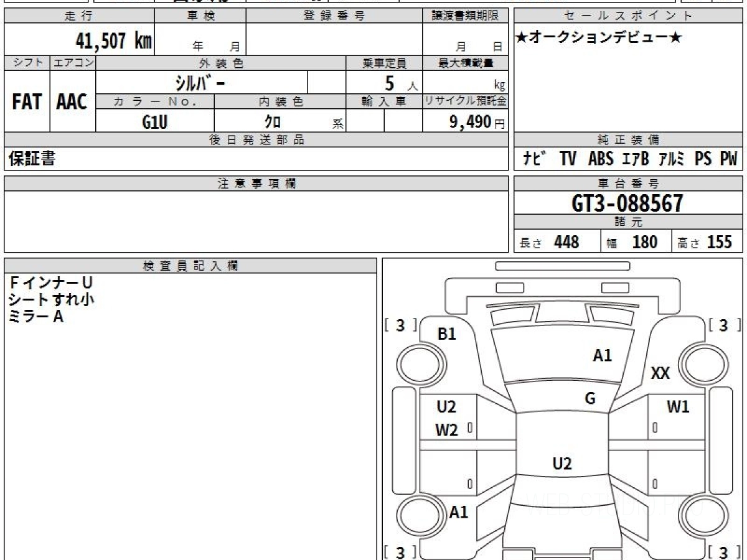
Task: Click the A1 mark beside the rear wheel
Action: point(459,512)
